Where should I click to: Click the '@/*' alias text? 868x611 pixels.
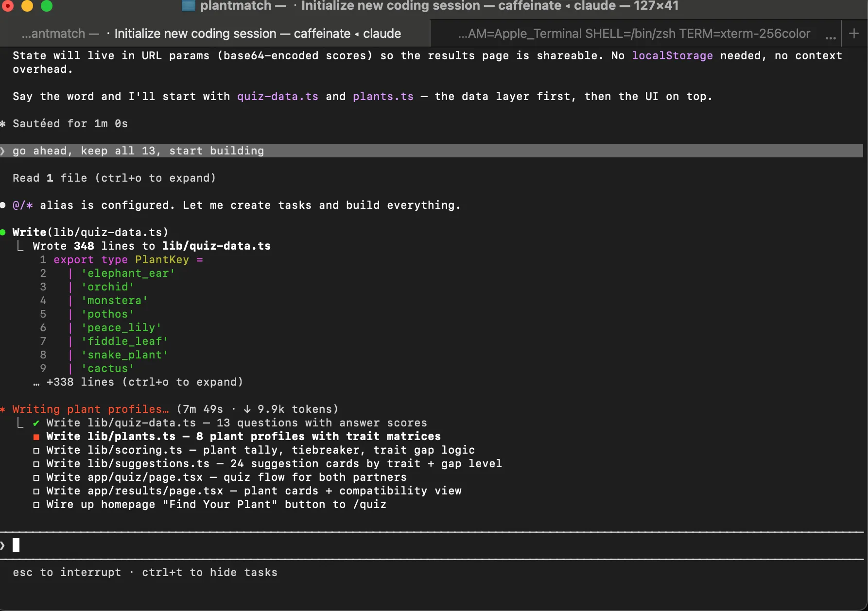(22, 205)
